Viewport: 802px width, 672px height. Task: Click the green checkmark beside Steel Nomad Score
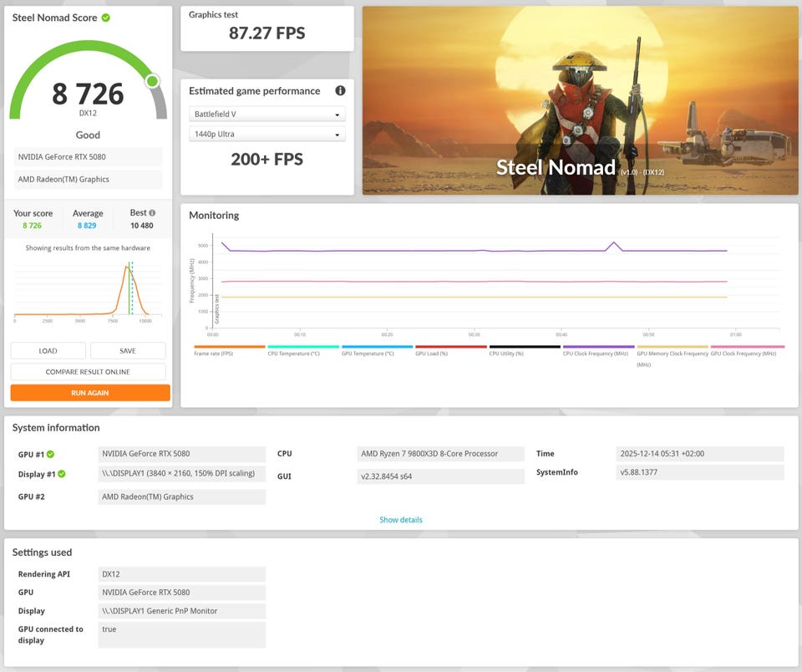(106, 18)
